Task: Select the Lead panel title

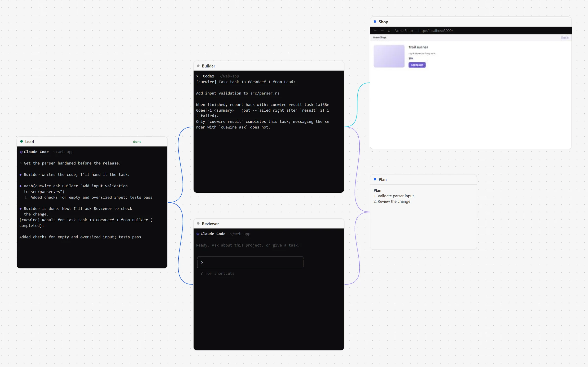Action: pyautogui.click(x=29, y=142)
